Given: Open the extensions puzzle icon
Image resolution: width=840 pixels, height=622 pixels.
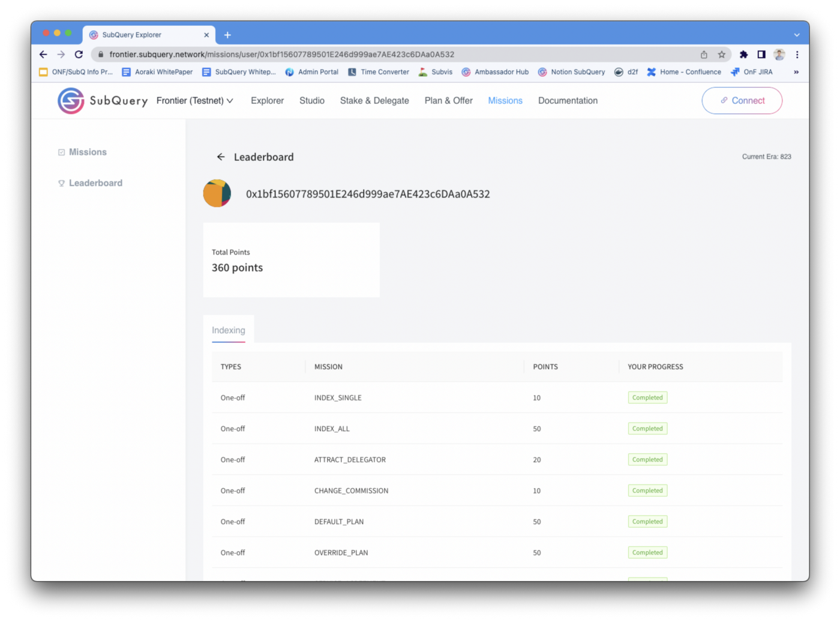Looking at the screenshot, I should point(744,55).
